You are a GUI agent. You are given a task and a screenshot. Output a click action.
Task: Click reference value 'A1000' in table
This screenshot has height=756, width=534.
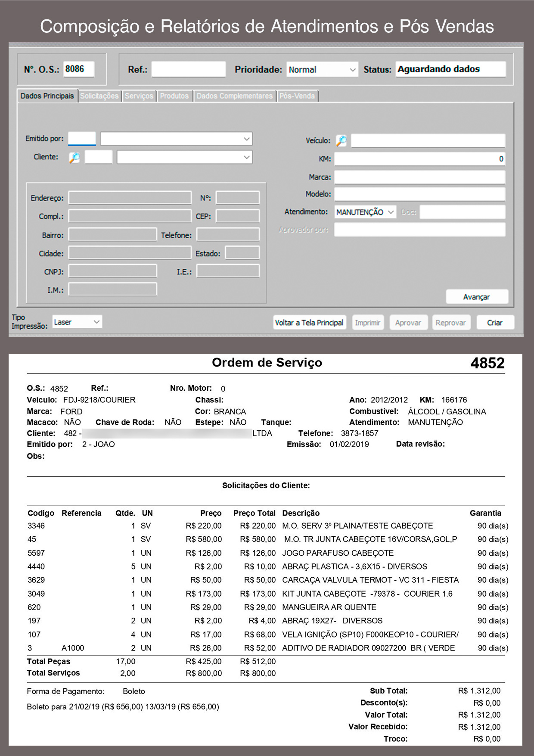pos(73,648)
